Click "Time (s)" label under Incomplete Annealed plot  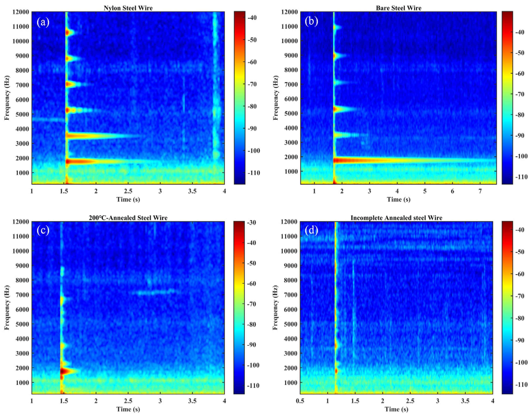[x=396, y=409]
